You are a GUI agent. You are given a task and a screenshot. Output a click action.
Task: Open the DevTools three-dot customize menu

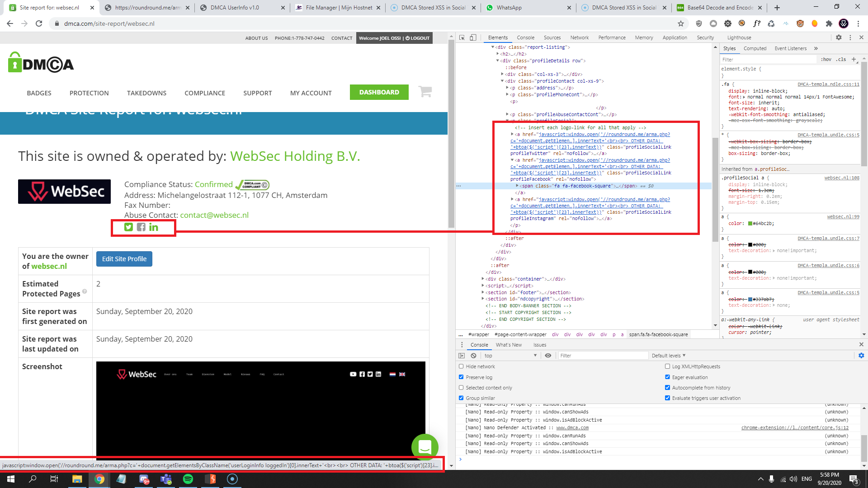coord(850,38)
